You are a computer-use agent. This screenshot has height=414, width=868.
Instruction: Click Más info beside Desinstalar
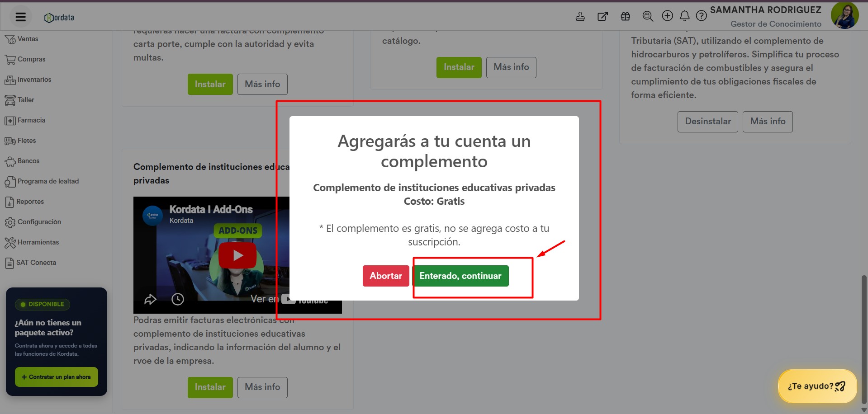[768, 122]
